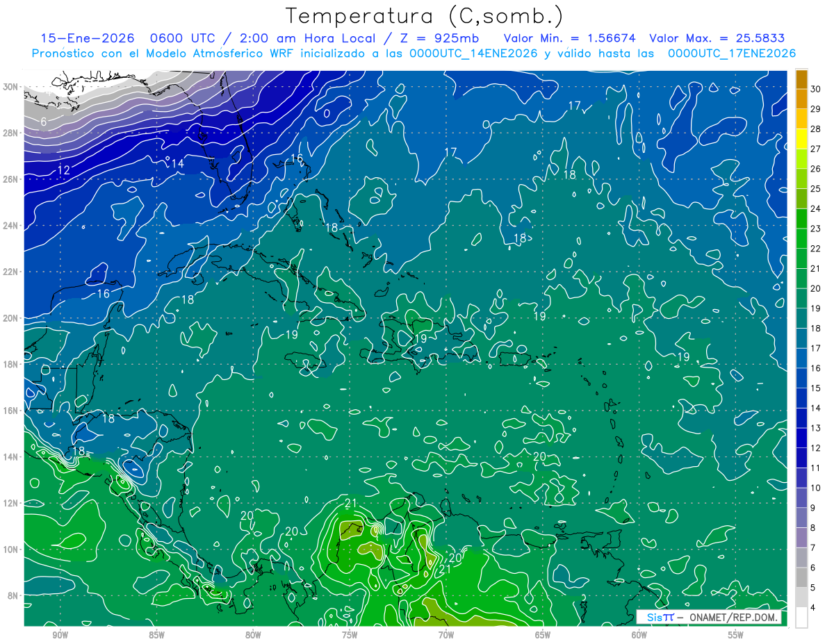Click the "16N" latitude label
This screenshot has width=834, height=644.
pyautogui.click(x=10, y=411)
